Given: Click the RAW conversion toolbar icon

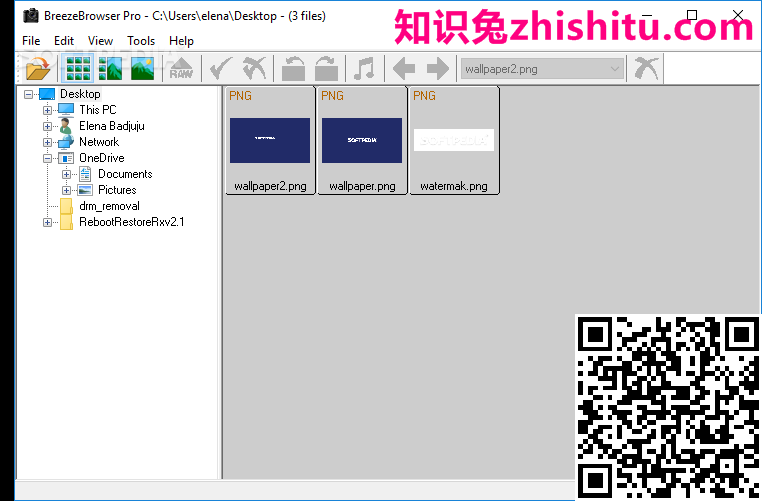Looking at the screenshot, I should [181, 69].
